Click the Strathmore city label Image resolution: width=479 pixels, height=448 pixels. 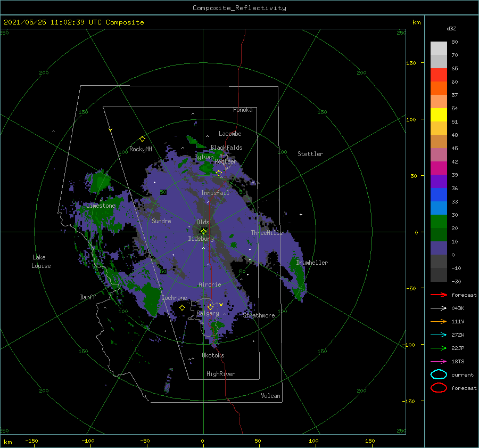point(259,315)
